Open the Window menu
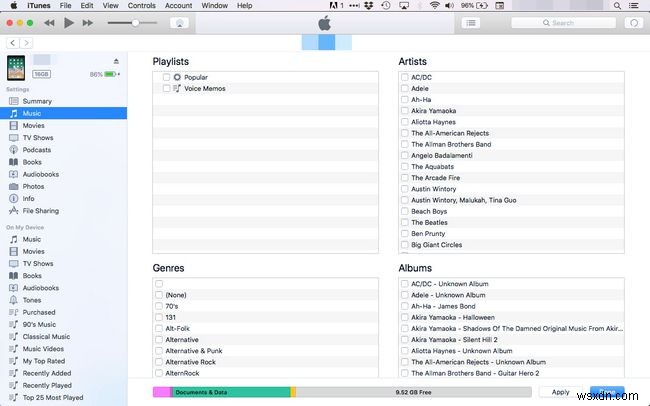This screenshot has height=406, width=650. click(214, 6)
